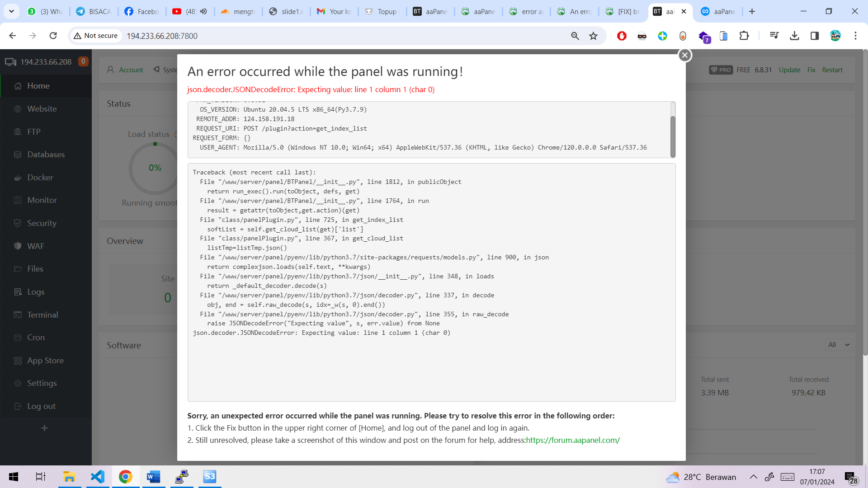Switch to the Facebook browser tab
Image resolution: width=868 pixels, height=488 pixels.
(x=141, y=11)
